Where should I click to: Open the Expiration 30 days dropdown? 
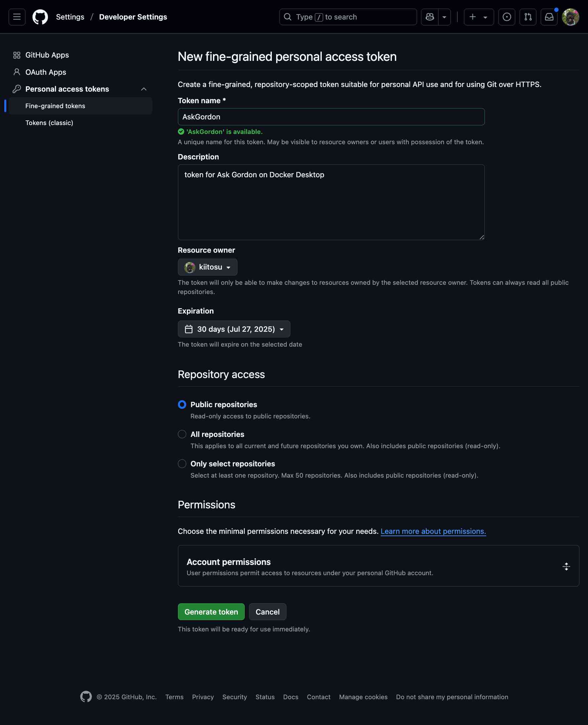[234, 329]
